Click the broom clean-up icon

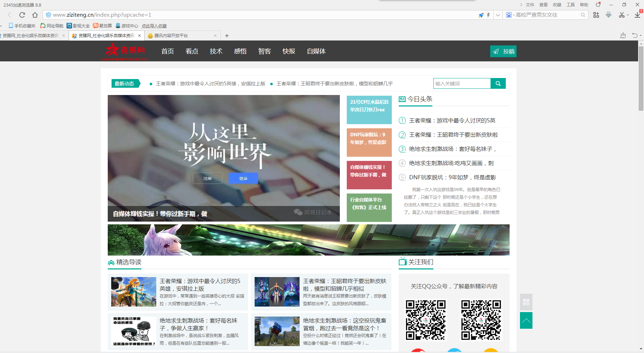(x=623, y=35)
